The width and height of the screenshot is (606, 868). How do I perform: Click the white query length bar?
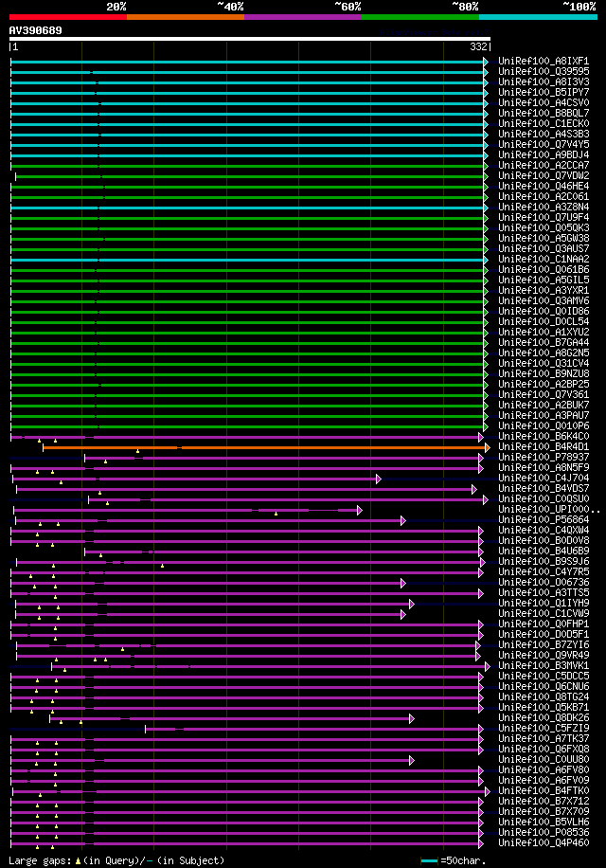249,39
